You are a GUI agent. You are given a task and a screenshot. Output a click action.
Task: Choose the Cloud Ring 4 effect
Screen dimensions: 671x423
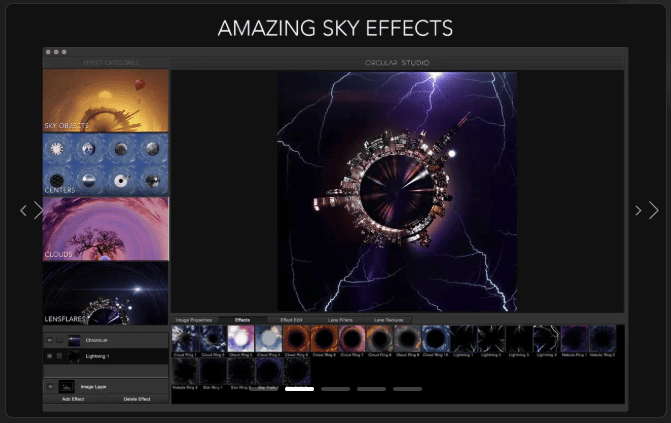coord(269,339)
